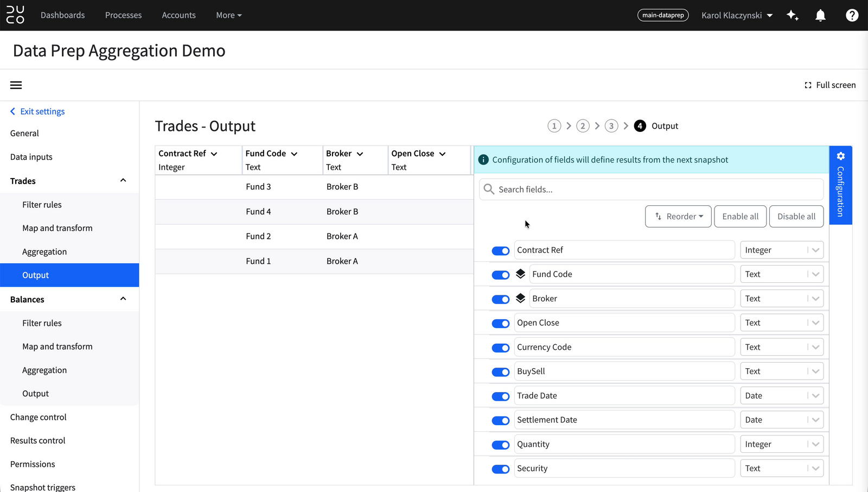Collapse the Trades section chevron
Viewport: 868px width, 492px height.
point(123,180)
